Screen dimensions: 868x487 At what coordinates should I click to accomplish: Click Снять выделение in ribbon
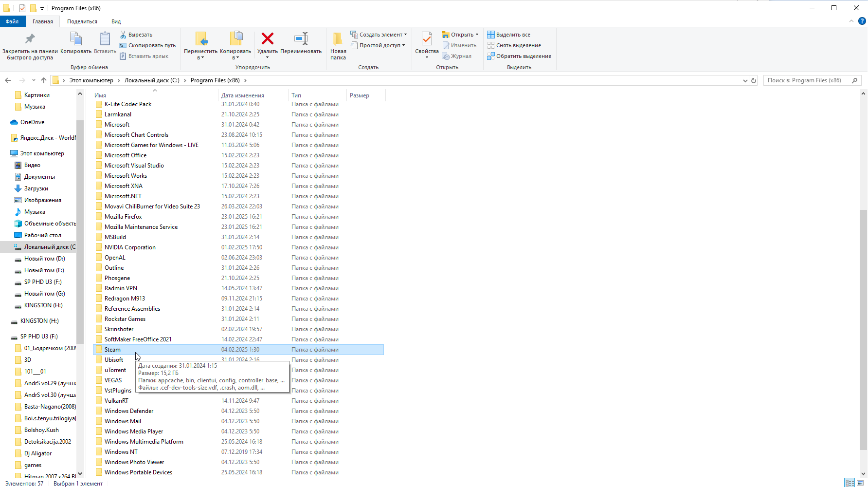pyautogui.click(x=514, y=45)
